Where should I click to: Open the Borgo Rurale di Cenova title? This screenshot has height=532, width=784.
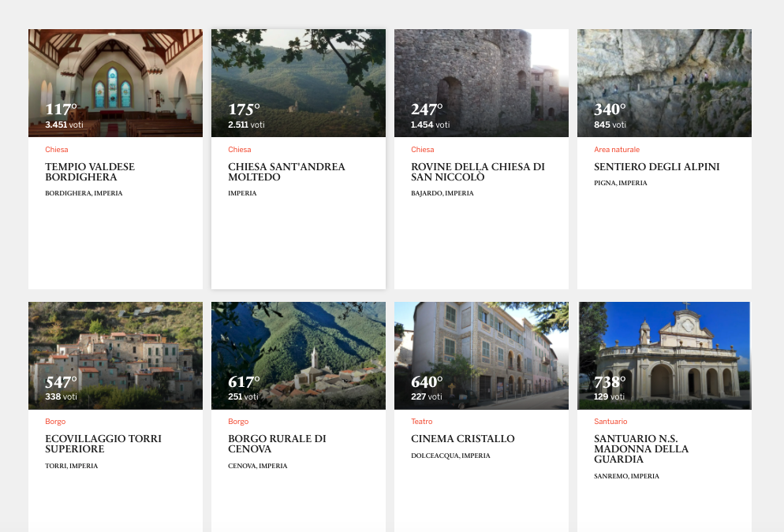[x=277, y=444]
